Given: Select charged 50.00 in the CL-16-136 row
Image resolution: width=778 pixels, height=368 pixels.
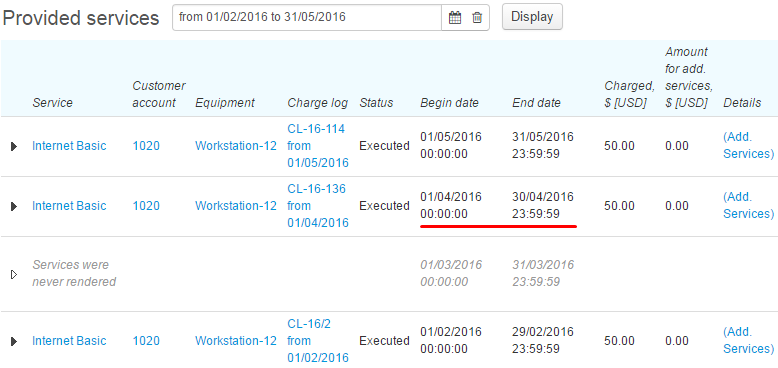Looking at the screenshot, I should tap(619, 205).
